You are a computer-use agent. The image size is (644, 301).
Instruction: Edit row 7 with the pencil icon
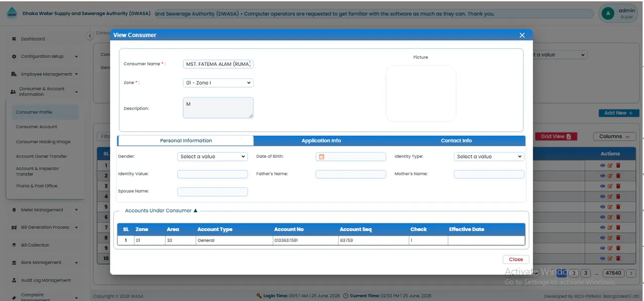[x=610, y=227]
